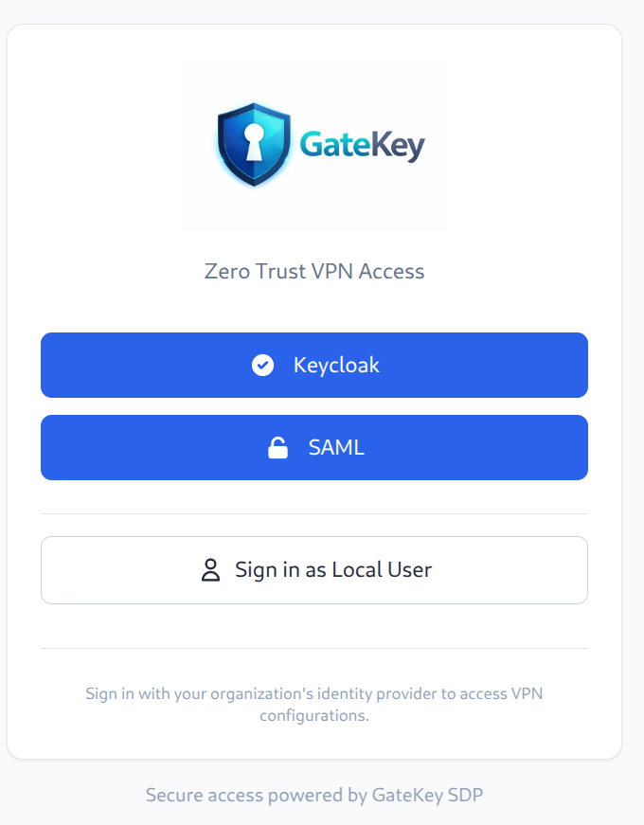Click Secure access powered by GateKey SDP
This screenshot has height=825, width=644.
click(x=314, y=795)
